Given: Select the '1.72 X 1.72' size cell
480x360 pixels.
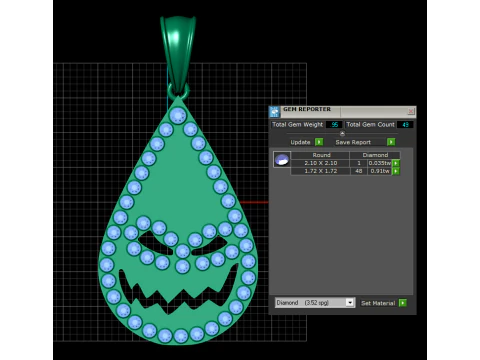Looking at the screenshot, I should pos(320,171).
